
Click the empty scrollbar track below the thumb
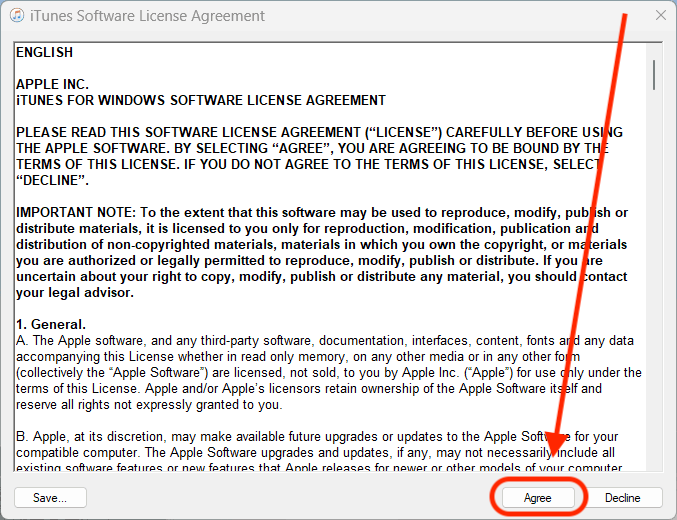[x=654, y=300]
